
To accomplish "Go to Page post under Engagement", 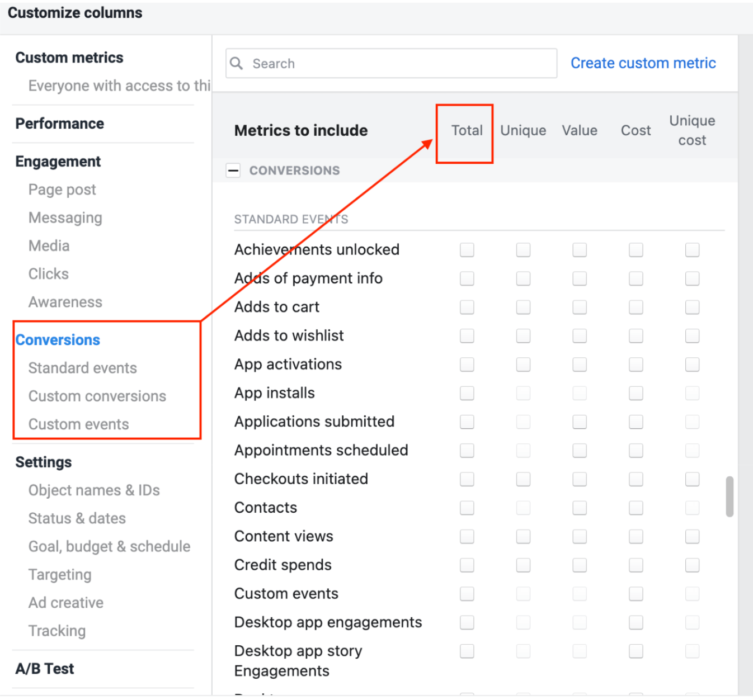I will point(62,190).
